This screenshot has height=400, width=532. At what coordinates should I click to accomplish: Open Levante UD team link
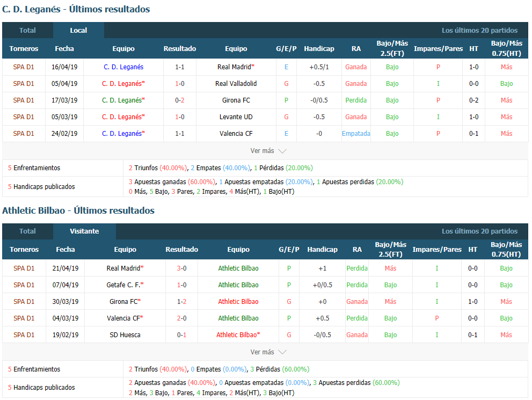point(236,117)
